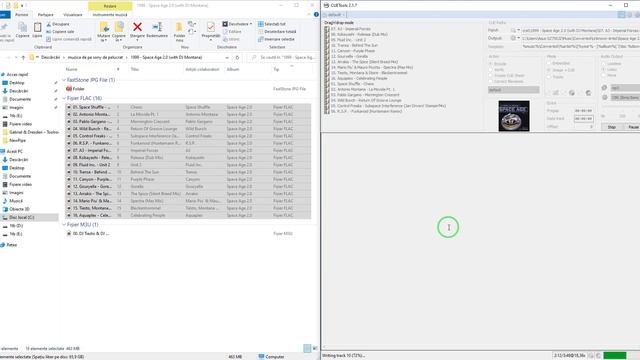The width and height of the screenshot is (640, 360).
Task: Click Decupare scissors item in ribbon
Action: click(x=58, y=24)
